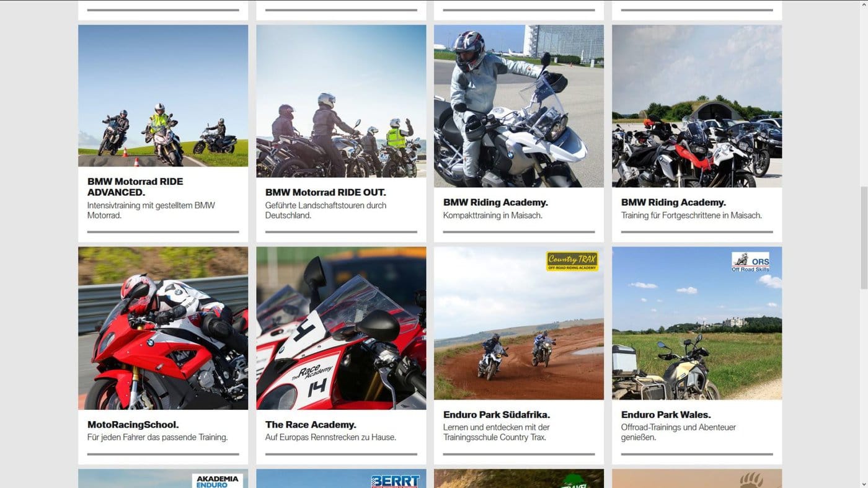Click the Country TRAX logo badge

572,261
